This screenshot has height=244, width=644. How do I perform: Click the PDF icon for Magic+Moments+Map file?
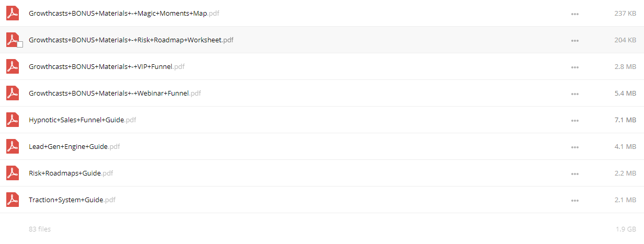pos(13,13)
